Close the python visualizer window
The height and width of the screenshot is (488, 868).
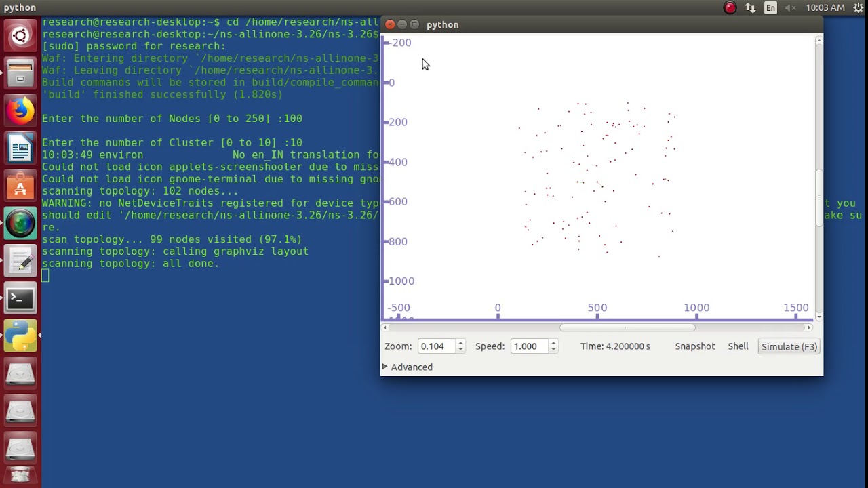pos(390,24)
